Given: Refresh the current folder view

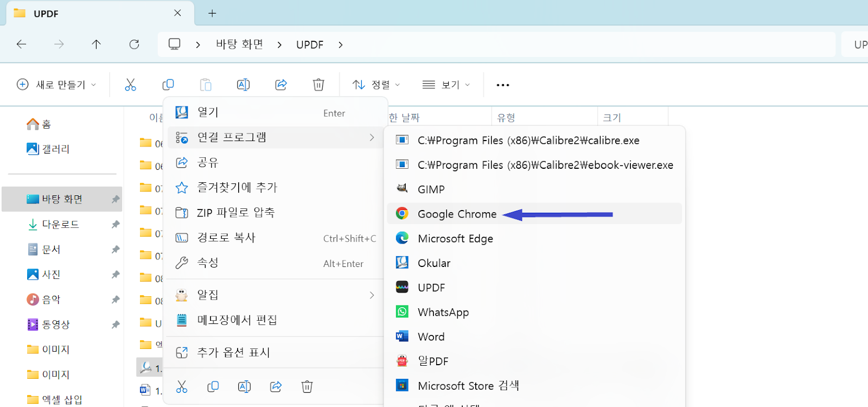Looking at the screenshot, I should click(x=134, y=44).
